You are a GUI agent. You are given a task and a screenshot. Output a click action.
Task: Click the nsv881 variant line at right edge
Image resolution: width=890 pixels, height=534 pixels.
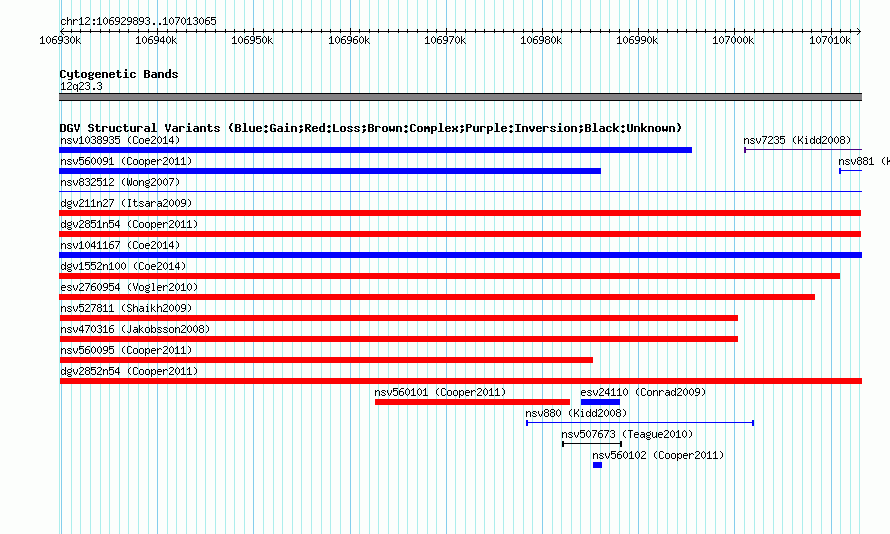(850, 171)
